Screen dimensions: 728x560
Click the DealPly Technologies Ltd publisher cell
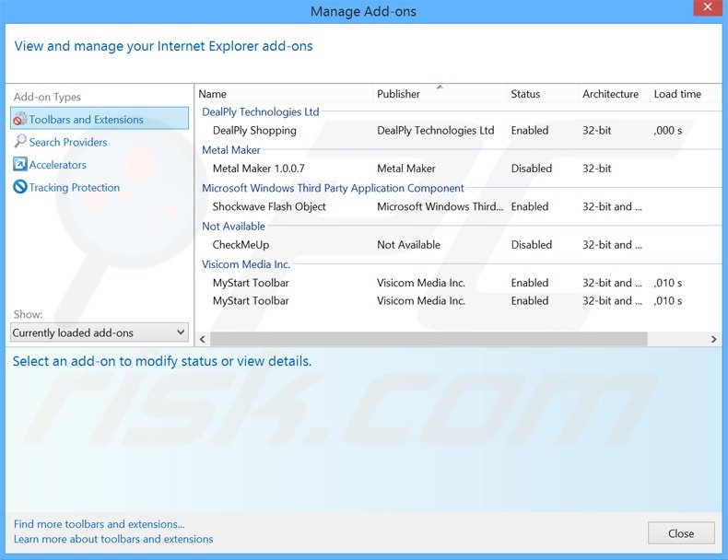tap(436, 131)
